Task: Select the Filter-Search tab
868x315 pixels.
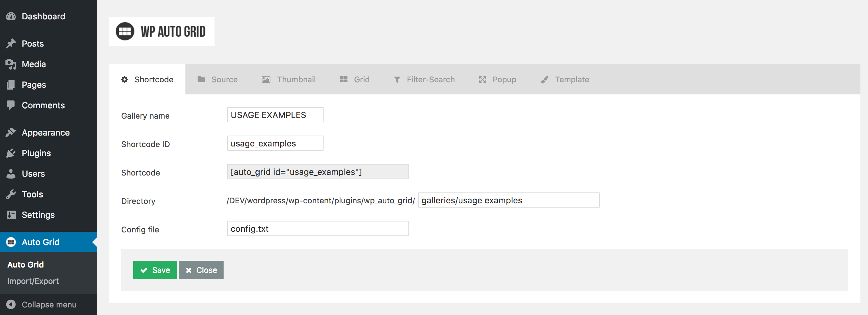Action: (x=424, y=79)
